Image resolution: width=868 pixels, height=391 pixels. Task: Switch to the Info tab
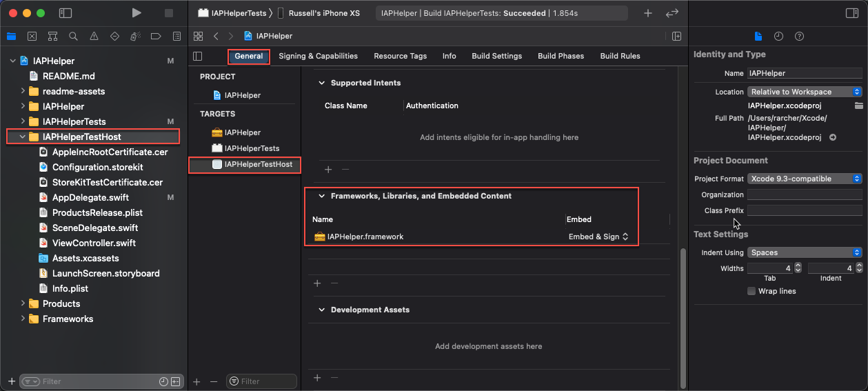pos(450,56)
